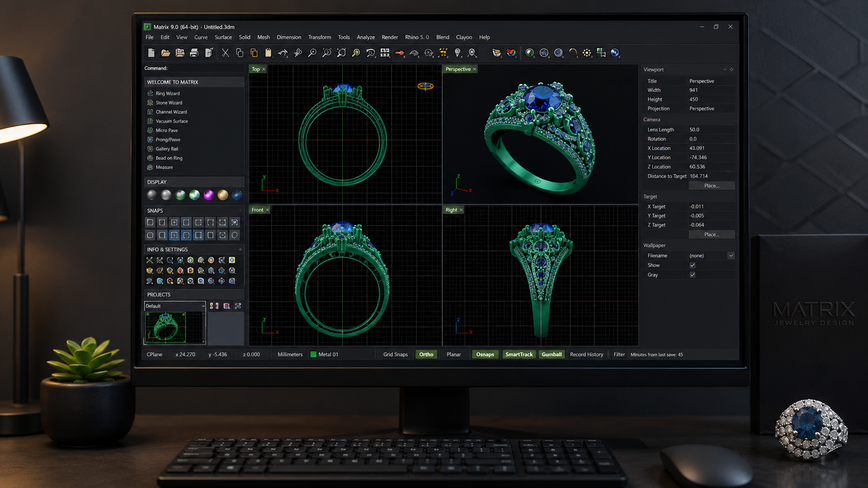Click the red-green object properties icon
The height and width of the screenshot is (488, 868).
[x=511, y=53]
